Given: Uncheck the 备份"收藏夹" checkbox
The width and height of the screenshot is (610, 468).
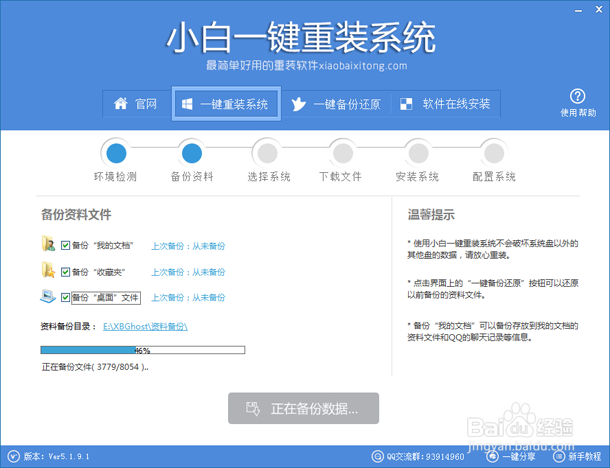Looking at the screenshot, I should pos(65,272).
